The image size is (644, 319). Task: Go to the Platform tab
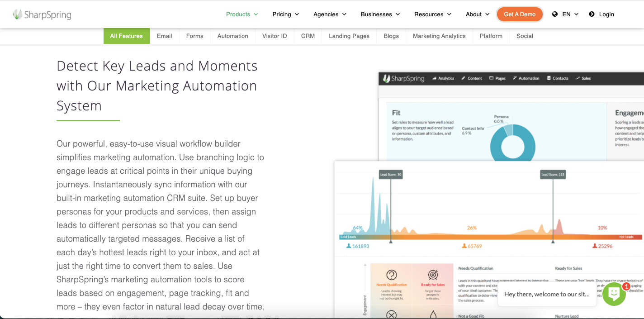point(491,36)
